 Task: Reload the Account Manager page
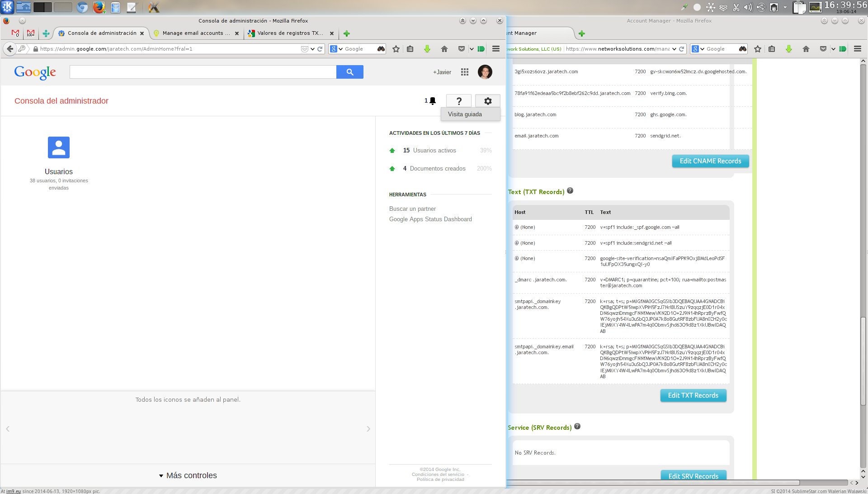(682, 49)
